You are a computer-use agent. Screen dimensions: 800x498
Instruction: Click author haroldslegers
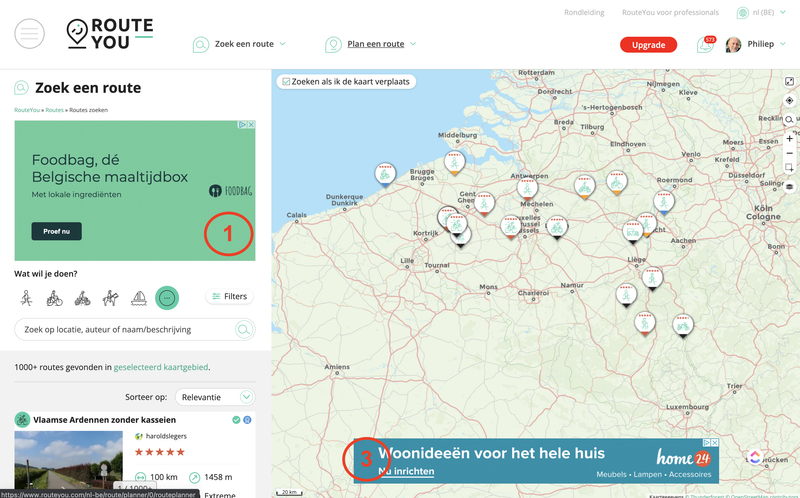tap(166, 436)
